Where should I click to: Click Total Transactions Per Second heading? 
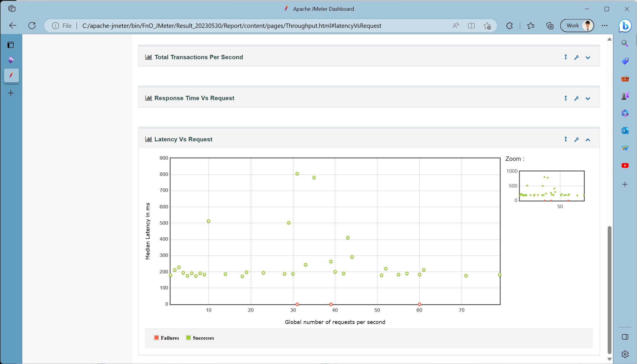(x=199, y=57)
